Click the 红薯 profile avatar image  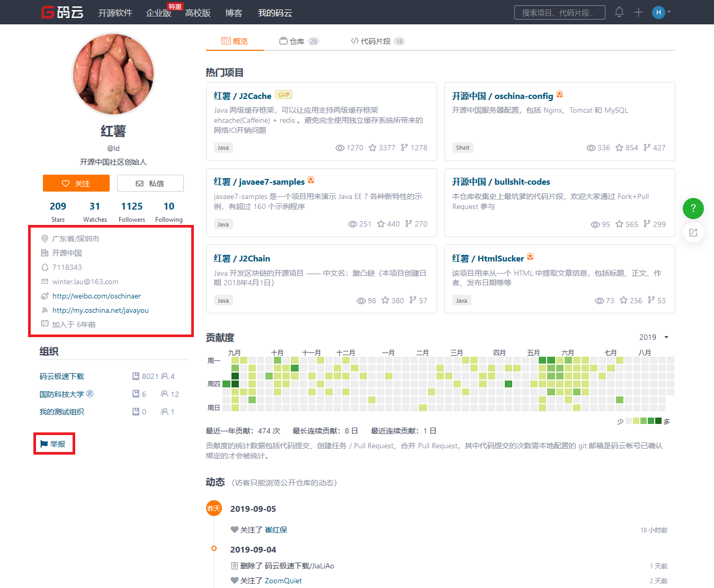pyautogui.click(x=113, y=74)
